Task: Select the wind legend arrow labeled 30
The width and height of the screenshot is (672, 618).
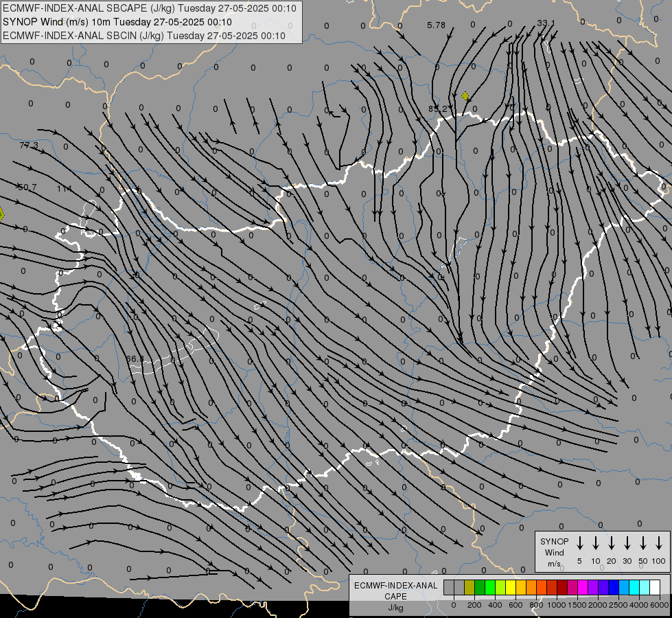Action: tap(627, 543)
